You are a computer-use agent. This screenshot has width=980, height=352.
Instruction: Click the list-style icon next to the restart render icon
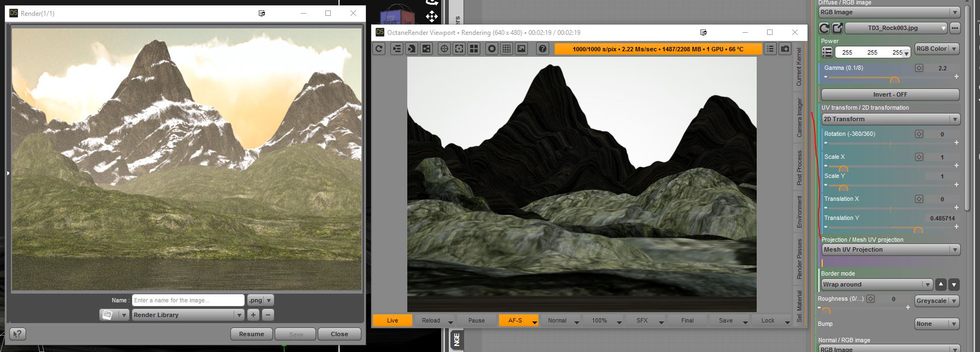(x=397, y=49)
